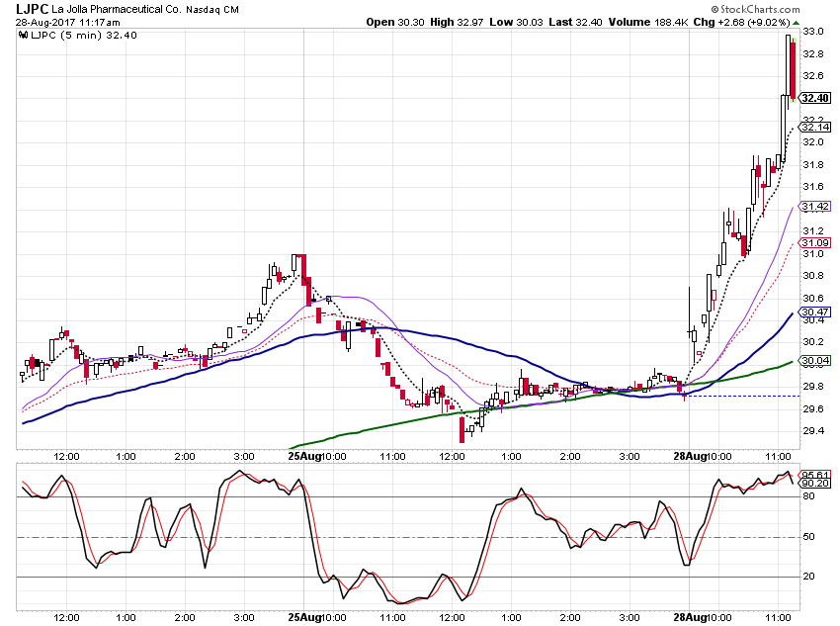
Task: Click the 20 oversold level label
Action: tap(808, 577)
